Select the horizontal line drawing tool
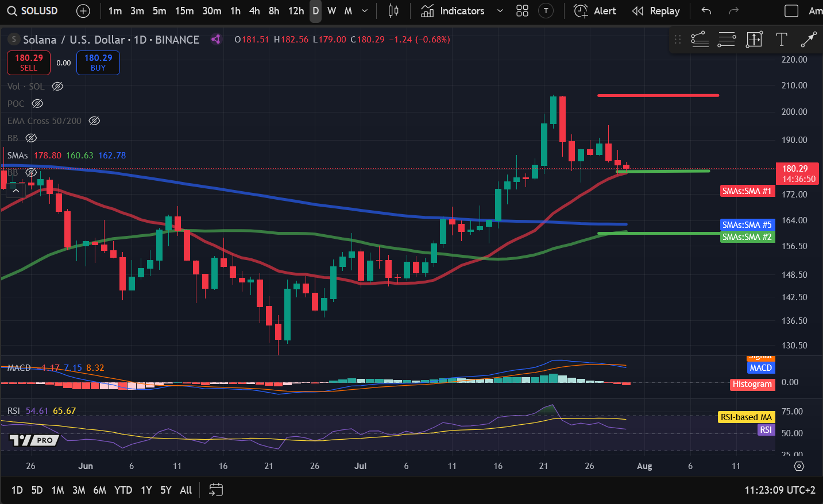Viewport: 823px width, 504px height. click(x=700, y=40)
